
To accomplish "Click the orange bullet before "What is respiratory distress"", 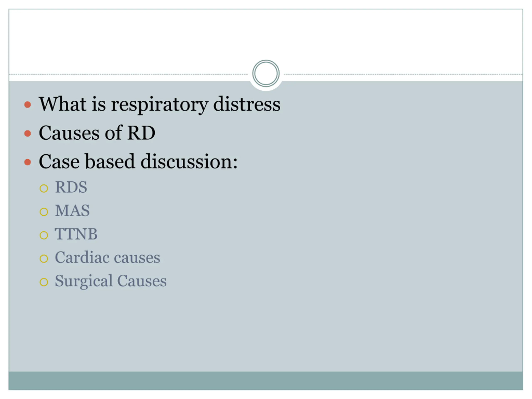I will click(x=28, y=105).
